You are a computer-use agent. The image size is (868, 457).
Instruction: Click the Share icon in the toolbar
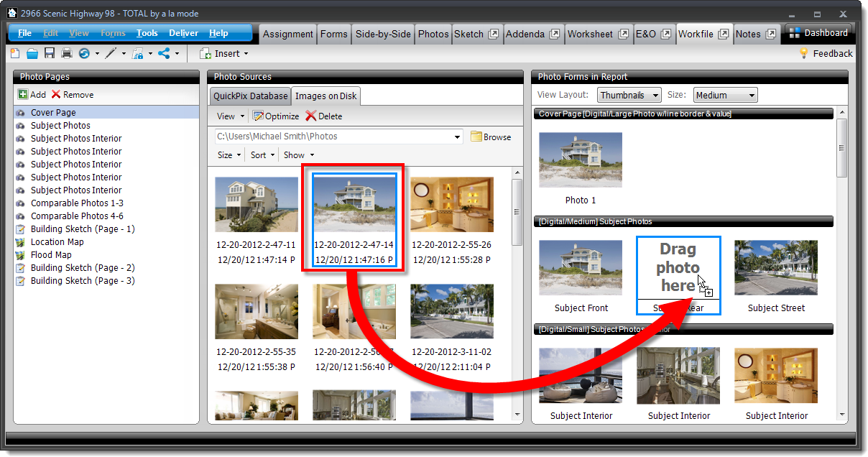[x=164, y=53]
